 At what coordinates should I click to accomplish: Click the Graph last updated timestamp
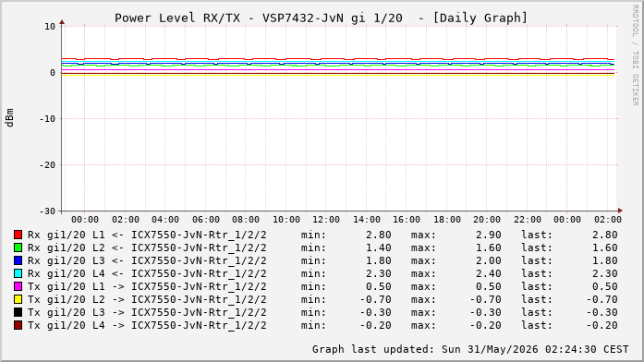pyautogui.click(x=470, y=349)
